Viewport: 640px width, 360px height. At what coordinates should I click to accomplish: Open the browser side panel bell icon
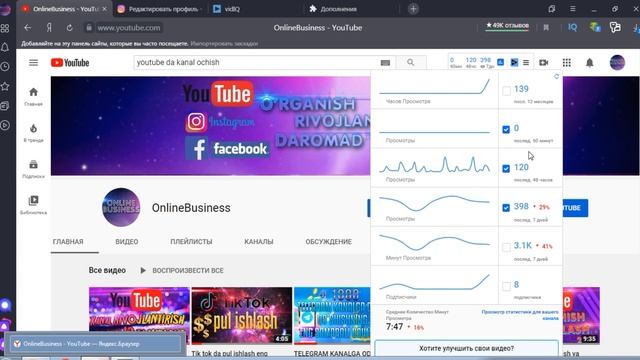(x=5, y=47)
